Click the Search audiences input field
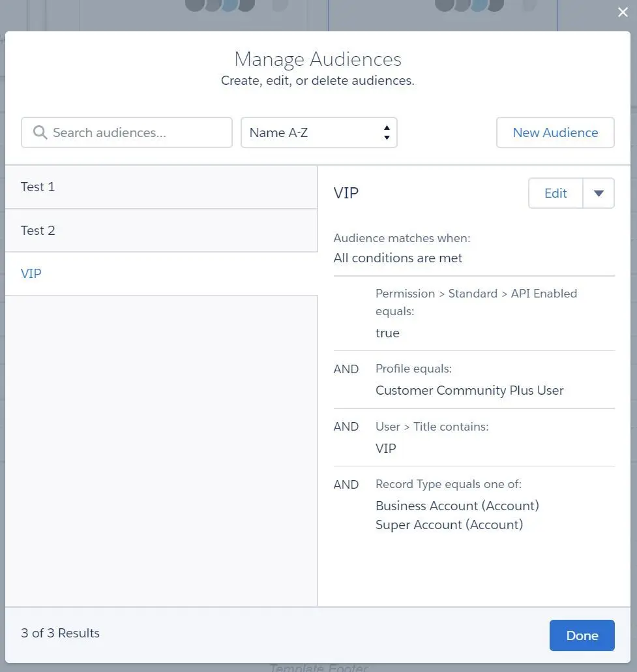 pos(126,132)
